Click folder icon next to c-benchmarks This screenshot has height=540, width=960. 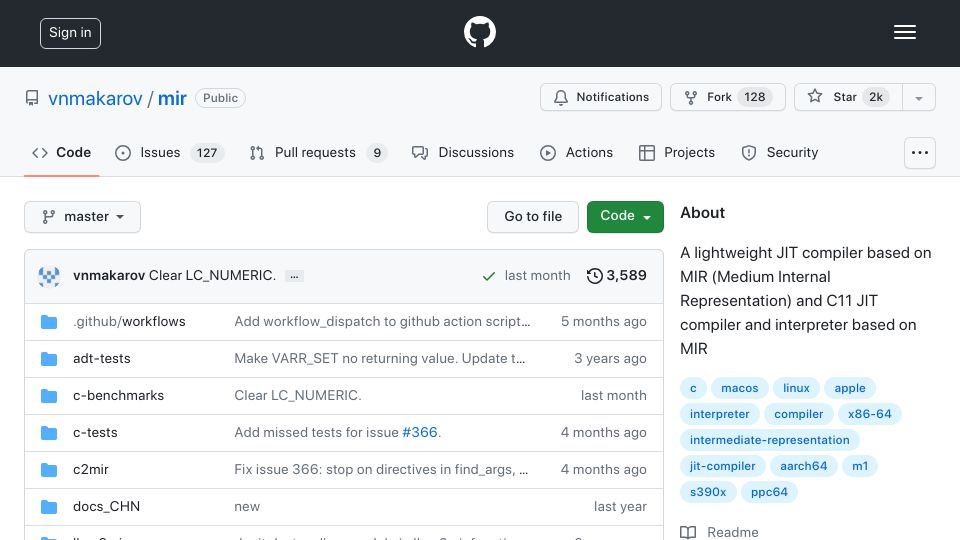49,396
